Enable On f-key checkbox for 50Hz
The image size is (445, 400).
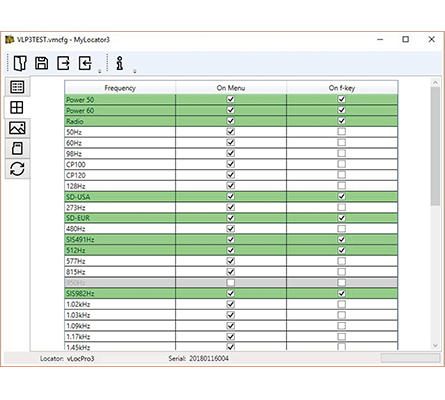pyautogui.click(x=342, y=132)
